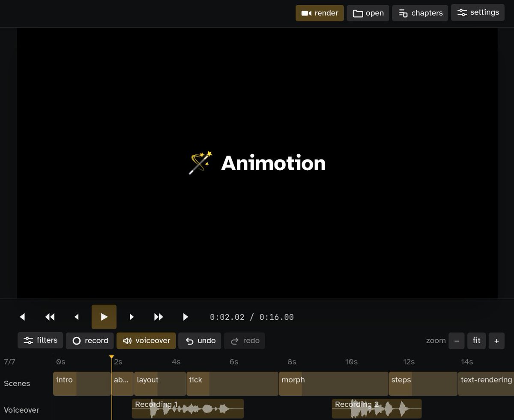Click the 7/7 scene counter
This screenshot has width=514, height=420.
(9, 362)
